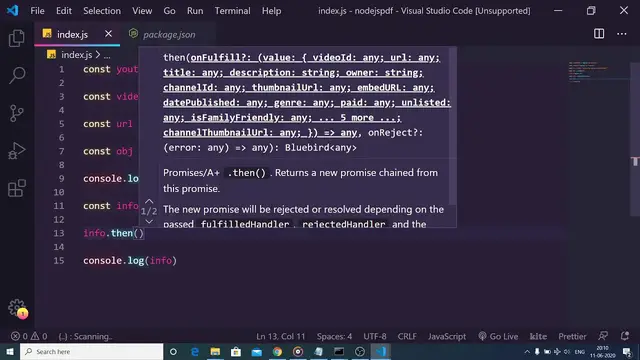Open the Terminal menu

click(x=232, y=11)
